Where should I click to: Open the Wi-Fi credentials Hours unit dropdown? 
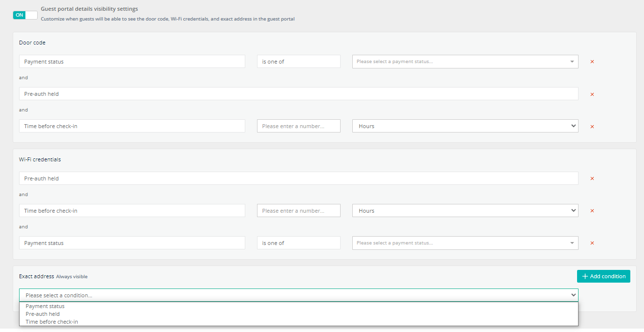465,211
